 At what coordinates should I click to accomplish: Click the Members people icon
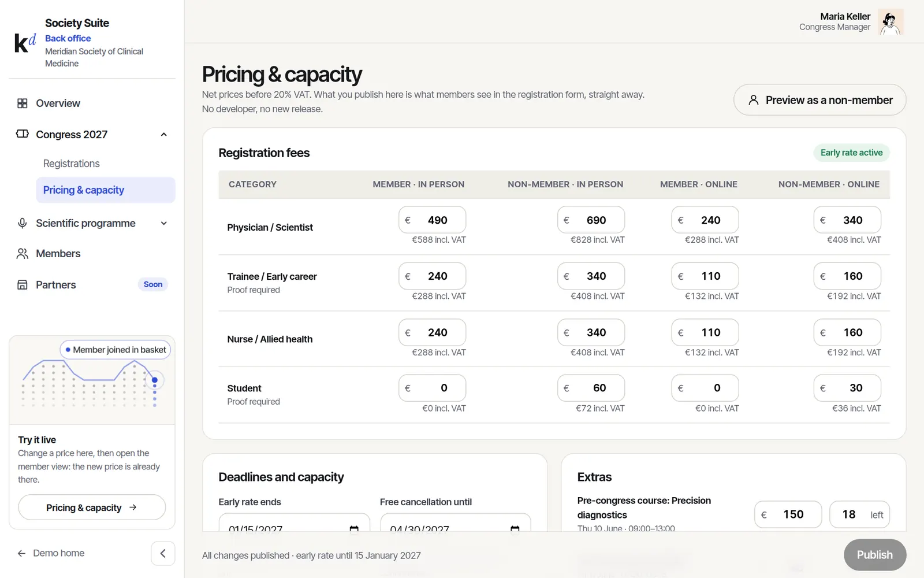tap(23, 254)
